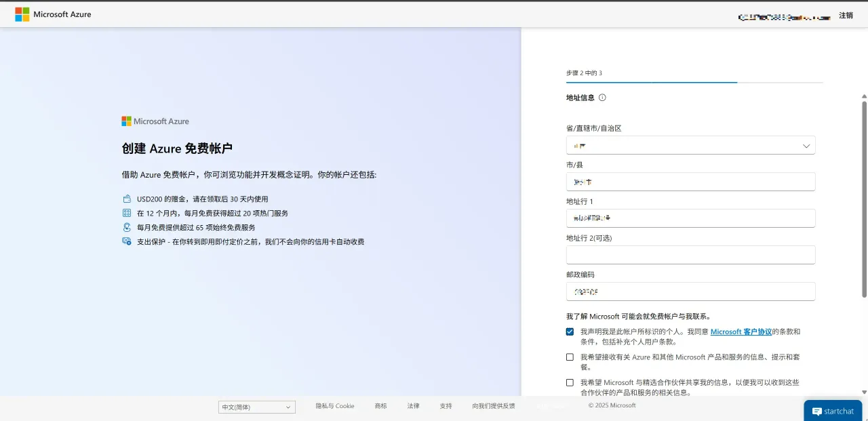Image resolution: width=868 pixels, height=421 pixels.
Task: Click the vertical scrollbar of the form
Action: tap(864, 199)
